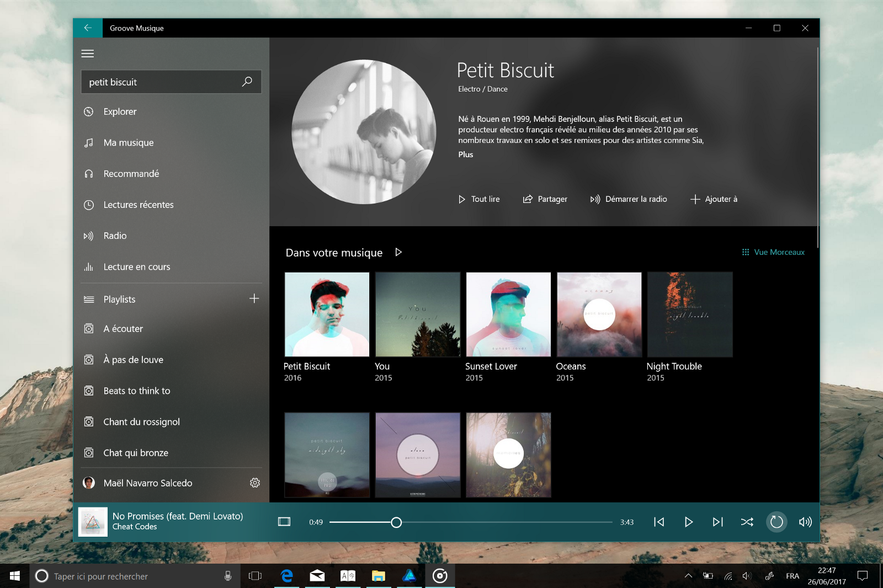Click the Cortana search box on taskbar
The height and width of the screenshot is (588, 883).
coord(135,576)
